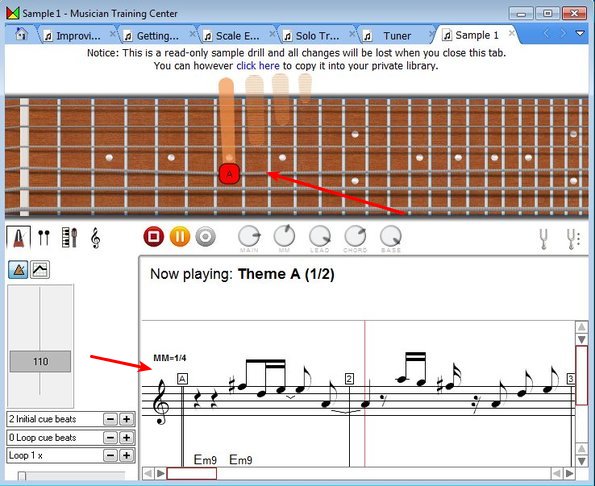
Task: Increase the Initial cue beats count
Action: pos(127,419)
